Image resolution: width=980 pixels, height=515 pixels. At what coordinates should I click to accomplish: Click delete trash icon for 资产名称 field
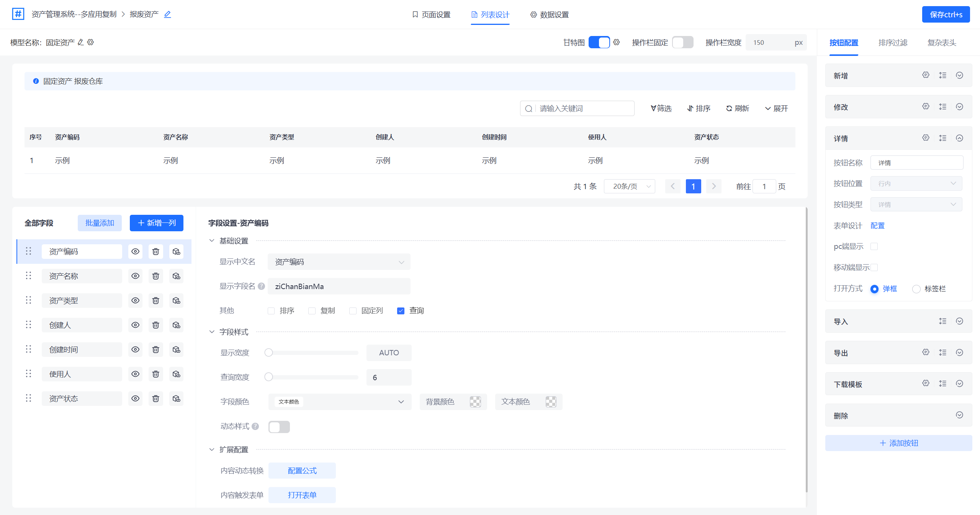point(155,276)
